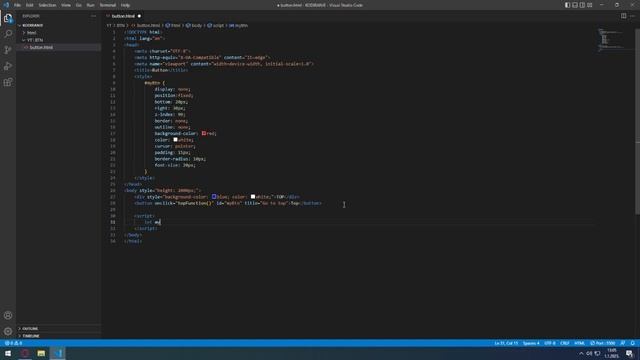Click the Visual Studio Code taskbar icon
This screenshot has width=640, height=360.
pyautogui.click(x=58, y=353)
